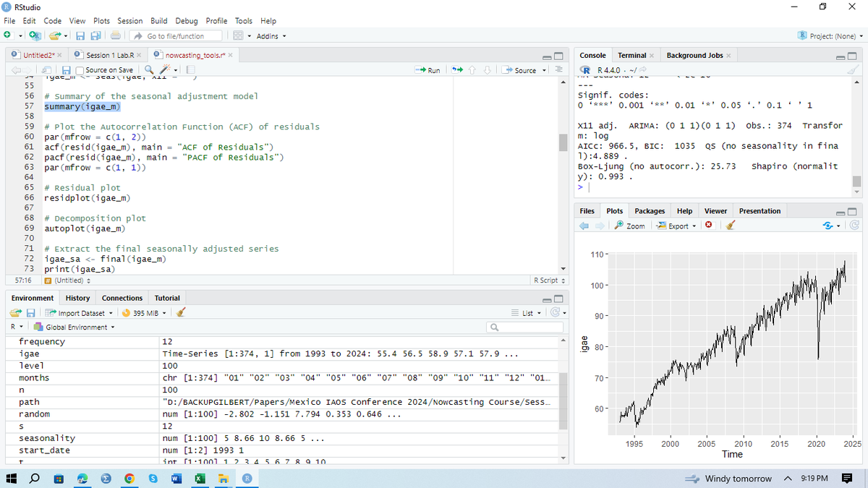
Task: Click the previous plot arrow in Plots pane
Action: point(585,226)
